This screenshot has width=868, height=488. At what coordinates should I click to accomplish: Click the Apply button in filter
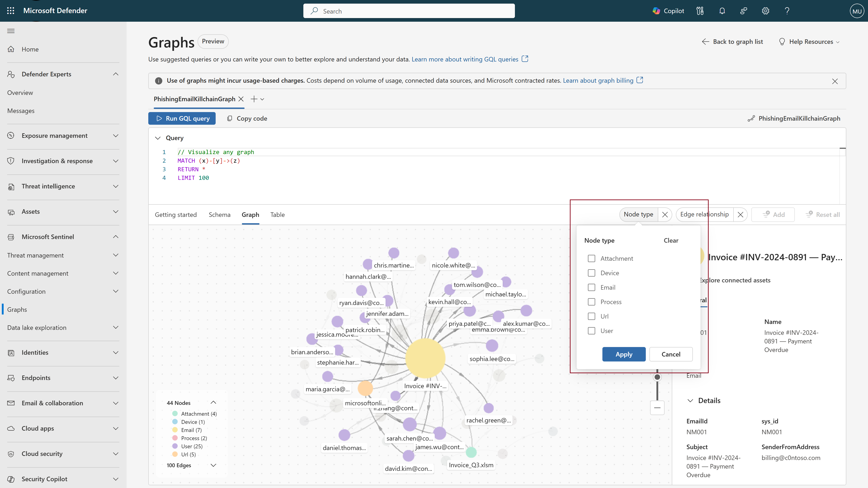tap(624, 354)
